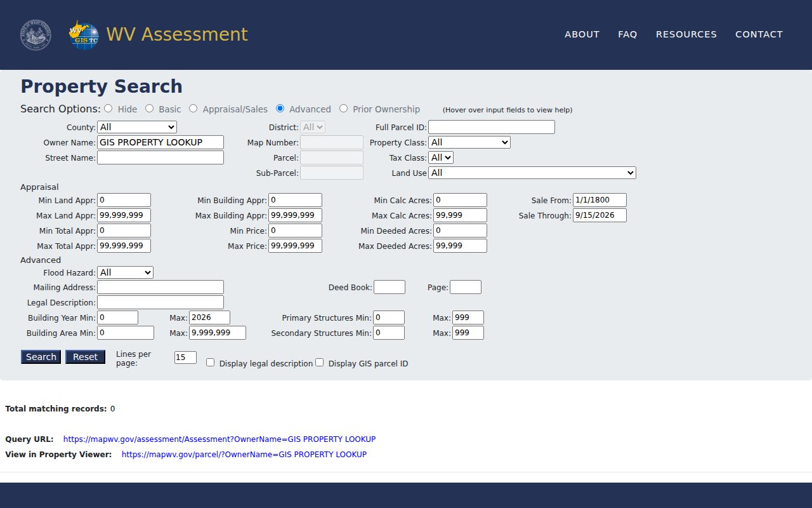812x508 pixels.
Task: Click the Owner Name input field
Action: point(160,142)
